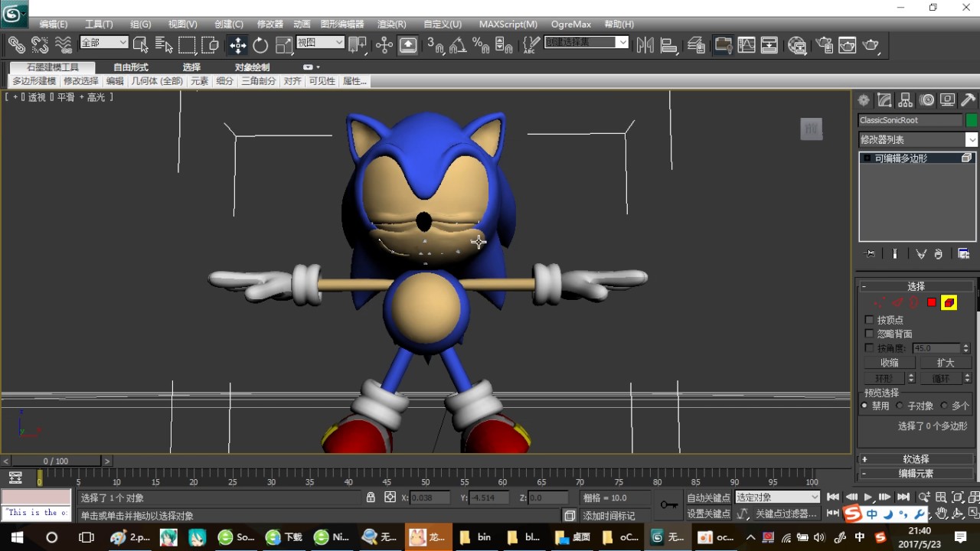Choose the Rectangular Selection Region tool
This screenshot has width=980, height=551.
coord(187,44)
